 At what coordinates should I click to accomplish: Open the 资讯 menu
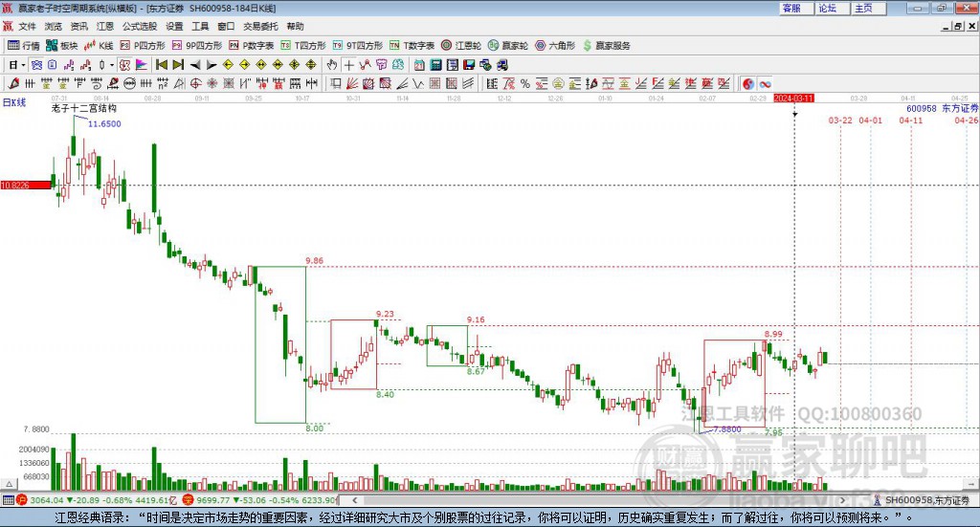point(79,26)
